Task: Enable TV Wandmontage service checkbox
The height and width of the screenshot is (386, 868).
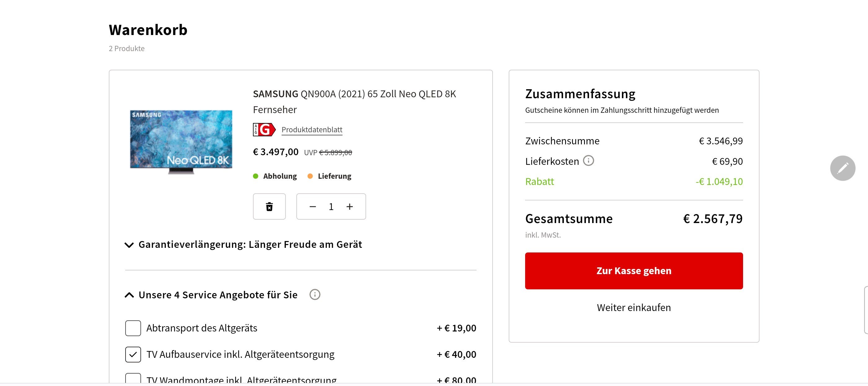Action: coord(133,379)
